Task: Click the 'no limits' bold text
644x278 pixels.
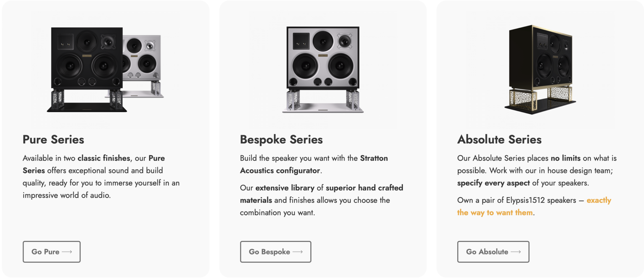Action: (x=565, y=158)
